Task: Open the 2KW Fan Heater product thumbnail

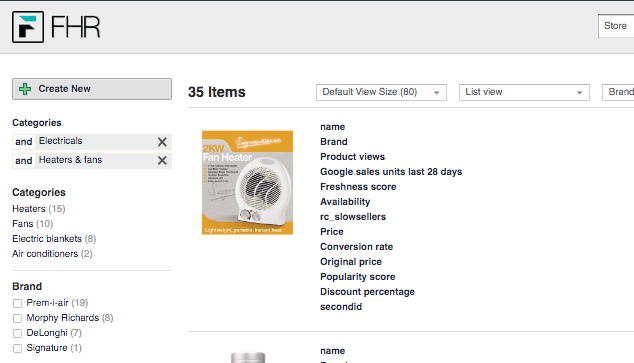Action: (x=247, y=182)
